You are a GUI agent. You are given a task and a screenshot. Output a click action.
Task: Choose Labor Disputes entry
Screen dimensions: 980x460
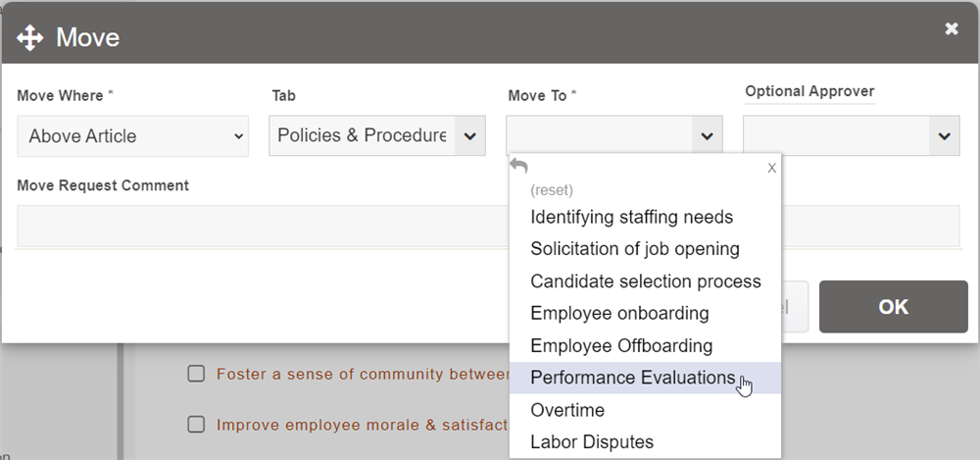click(x=591, y=442)
